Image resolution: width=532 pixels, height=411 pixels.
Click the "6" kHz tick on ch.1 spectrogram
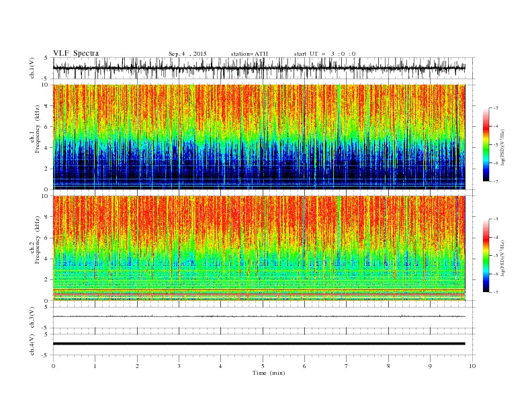point(47,126)
